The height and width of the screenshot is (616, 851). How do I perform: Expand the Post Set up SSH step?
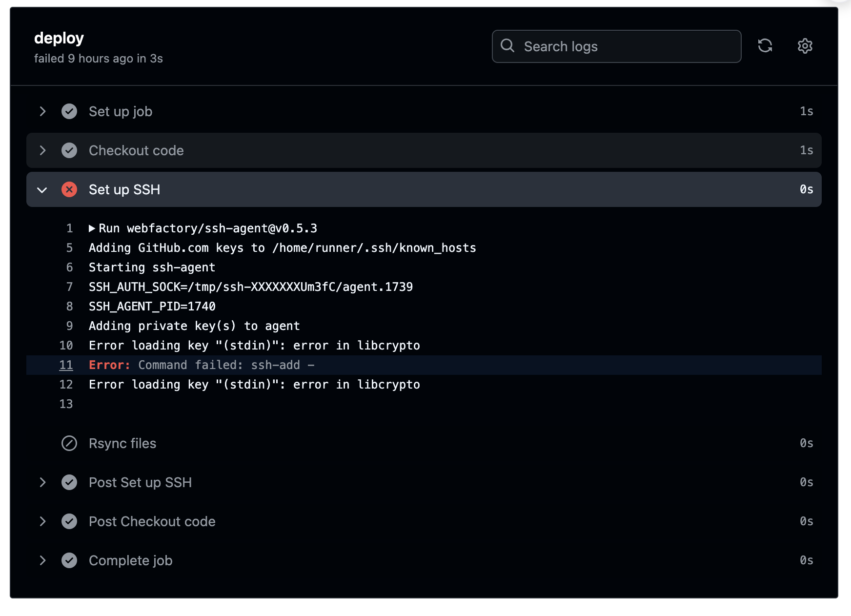pyautogui.click(x=42, y=482)
